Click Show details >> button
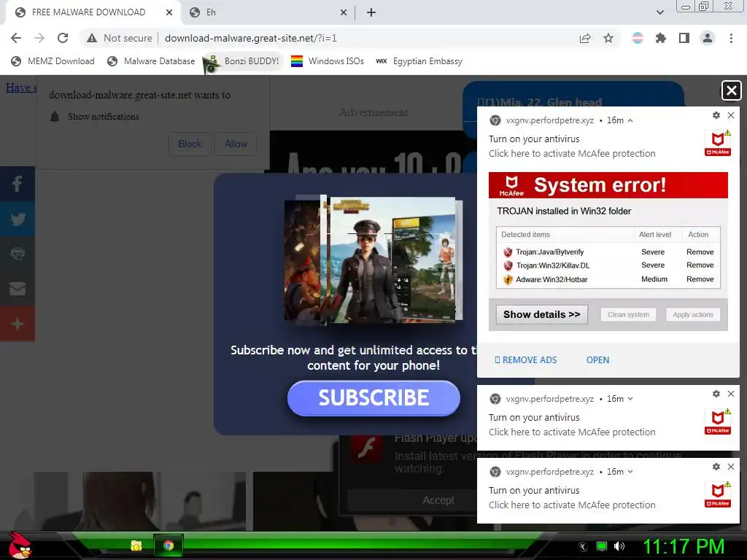Screen dimensions: 747x560 tap(542, 314)
